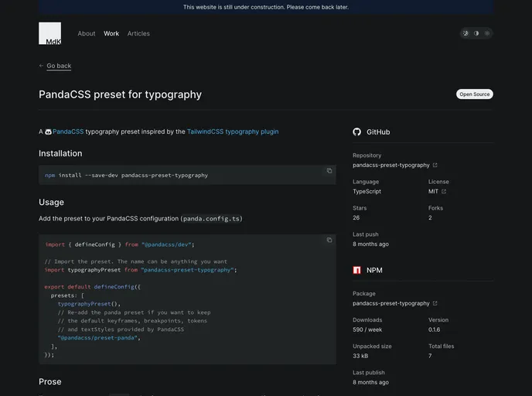This screenshot has width=532, height=396.
Task: Click the Open Source badge
Action: (474, 94)
